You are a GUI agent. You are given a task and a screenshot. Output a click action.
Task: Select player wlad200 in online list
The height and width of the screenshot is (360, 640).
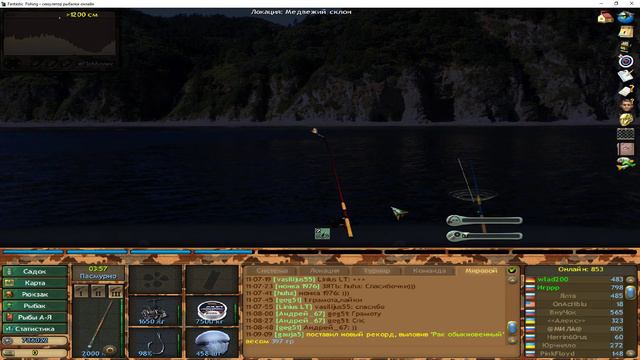click(553, 280)
